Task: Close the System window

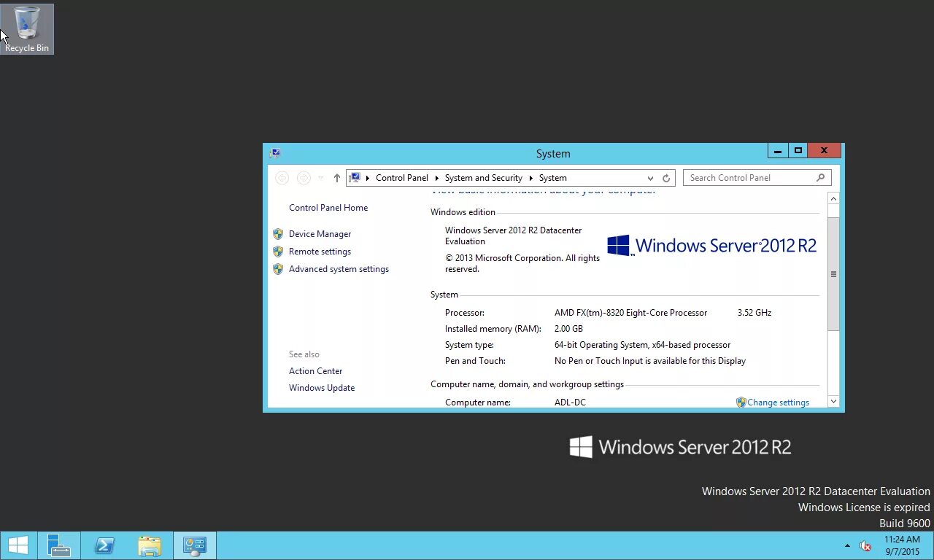Action: (x=825, y=151)
